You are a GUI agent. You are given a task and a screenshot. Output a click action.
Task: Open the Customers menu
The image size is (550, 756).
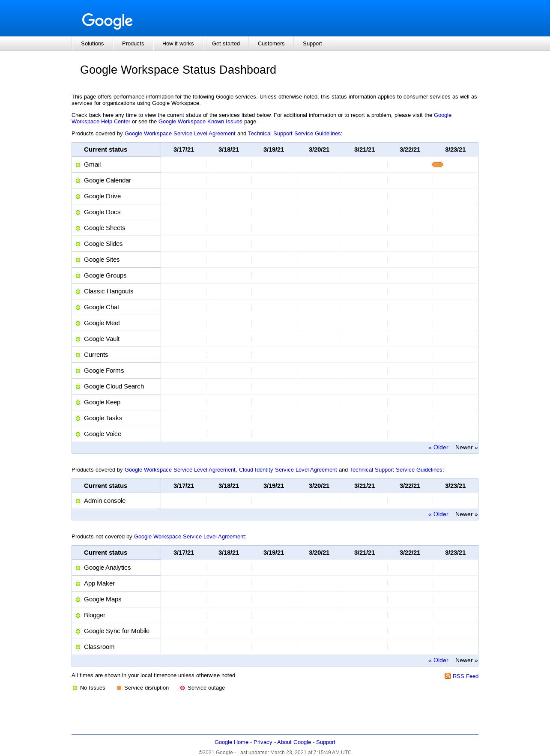click(271, 44)
